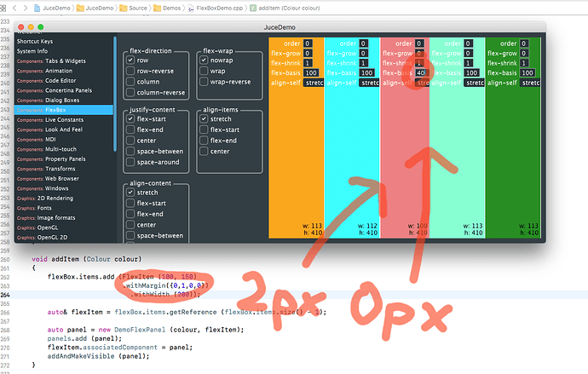The image size is (588, 374).
Task: Open align-self dropdown in cyan panel
Action: pos(369,83)
